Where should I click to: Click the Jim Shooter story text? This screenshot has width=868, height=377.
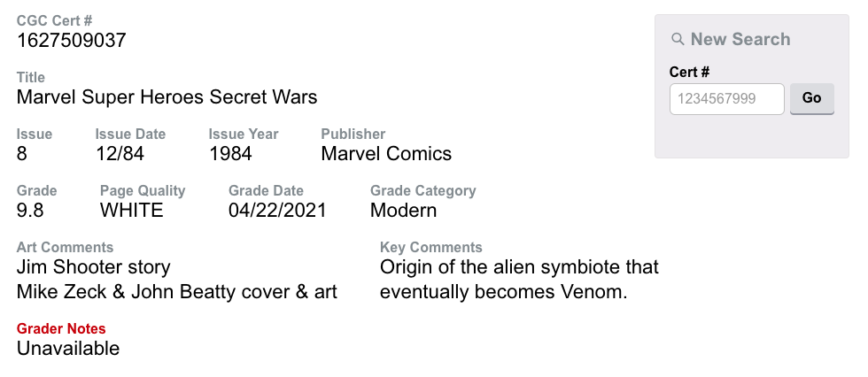[93, 267]
